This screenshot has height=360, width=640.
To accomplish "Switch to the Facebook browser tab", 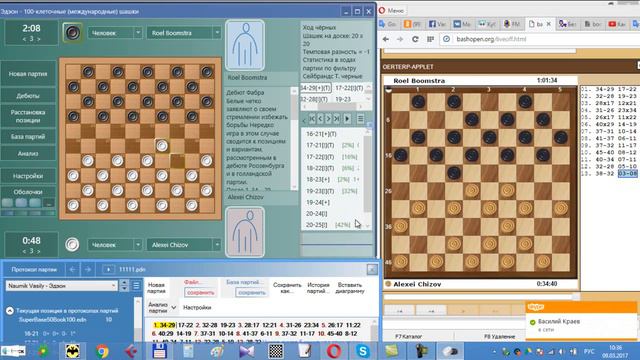I will click(x=437, y=24).
